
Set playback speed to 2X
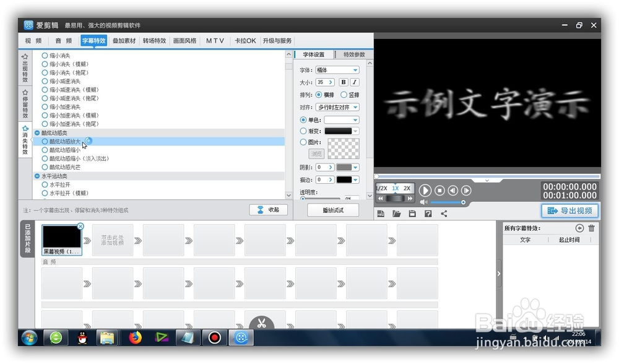(407, 188)
